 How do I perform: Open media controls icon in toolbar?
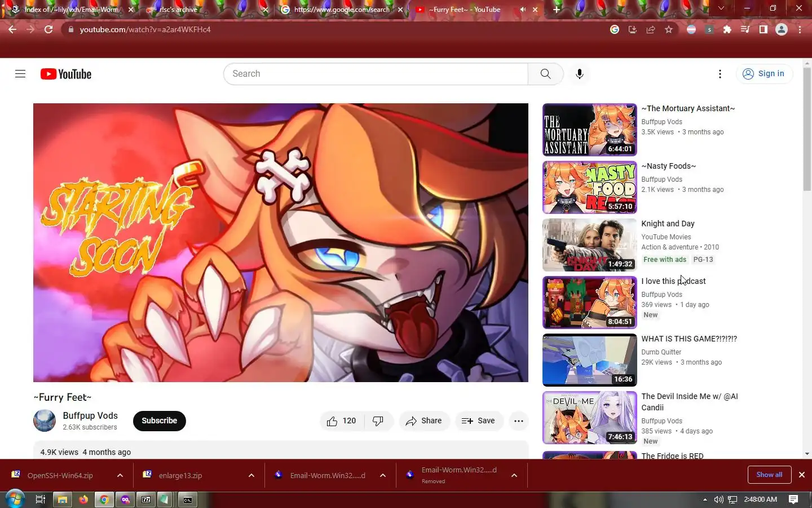[745, 29]
